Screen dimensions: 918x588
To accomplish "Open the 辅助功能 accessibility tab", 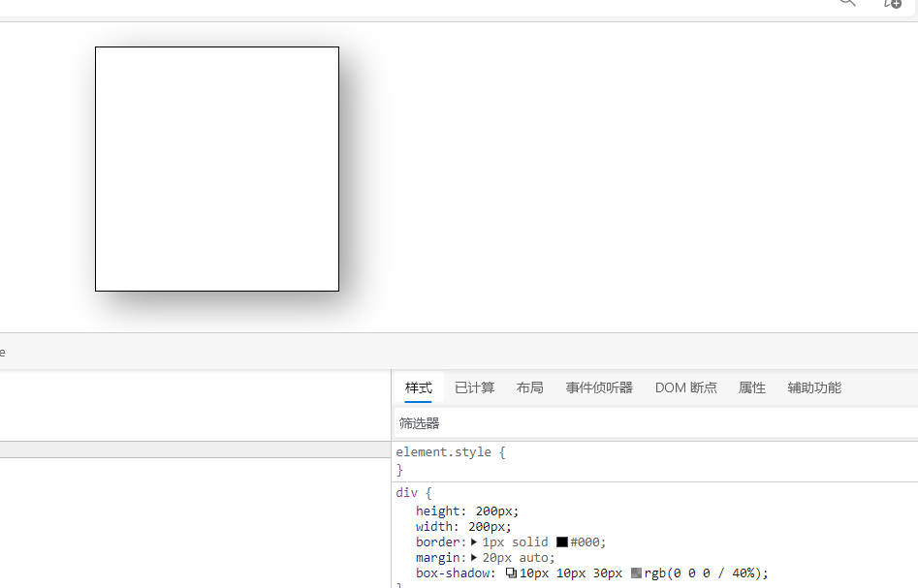I will (x=813, y=387).
